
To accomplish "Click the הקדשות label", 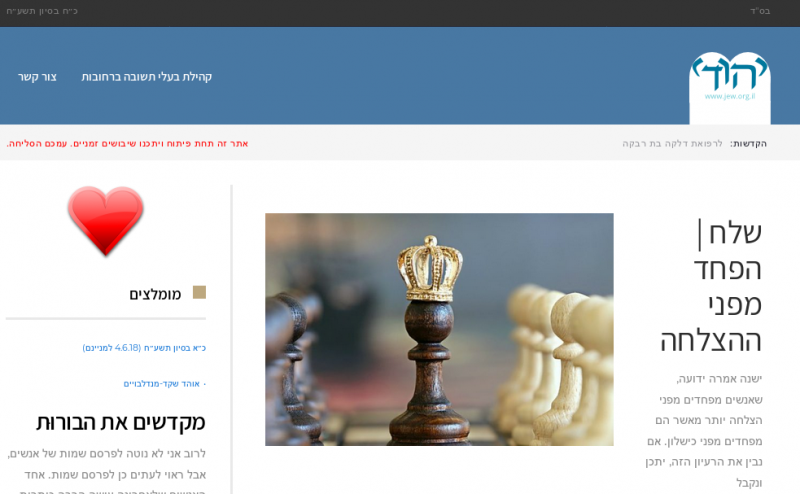I will (x=748, y=144).
